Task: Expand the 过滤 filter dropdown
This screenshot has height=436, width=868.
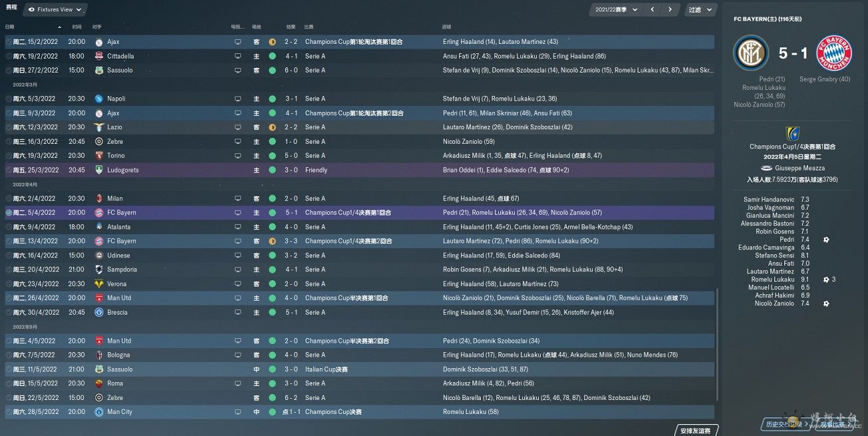Action: (x=701, y=10)
